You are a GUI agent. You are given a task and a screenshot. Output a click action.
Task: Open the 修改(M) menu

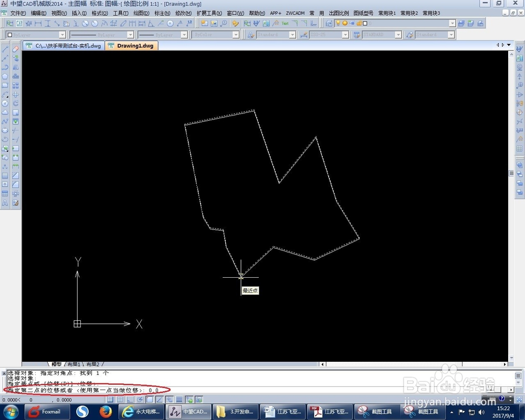click(x=183, y=13)
